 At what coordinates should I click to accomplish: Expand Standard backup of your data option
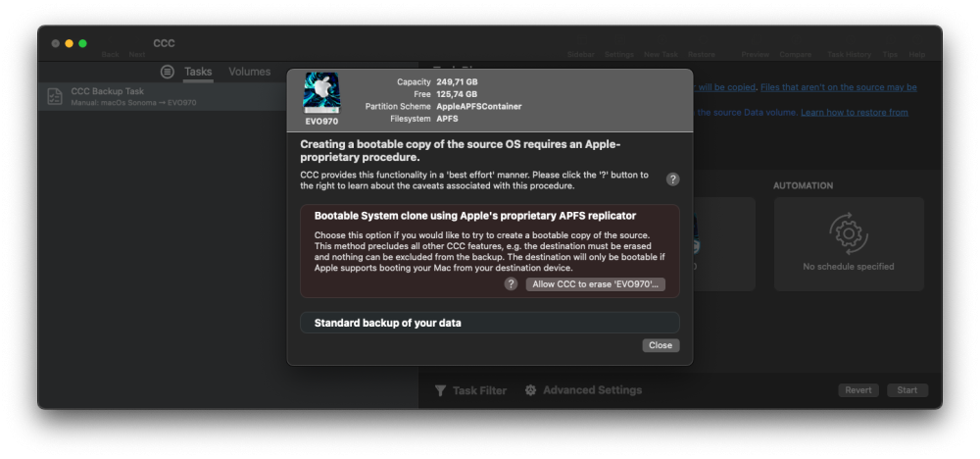pyautogui.click(x=489, y=323)
